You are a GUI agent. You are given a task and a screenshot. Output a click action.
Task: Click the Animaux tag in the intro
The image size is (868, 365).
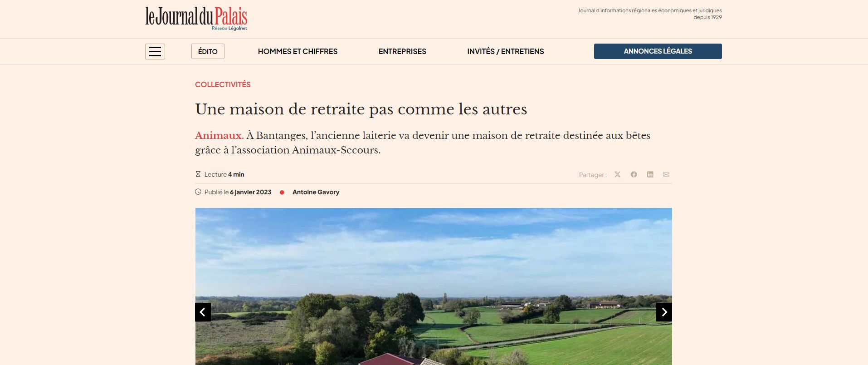coord(219,135)
